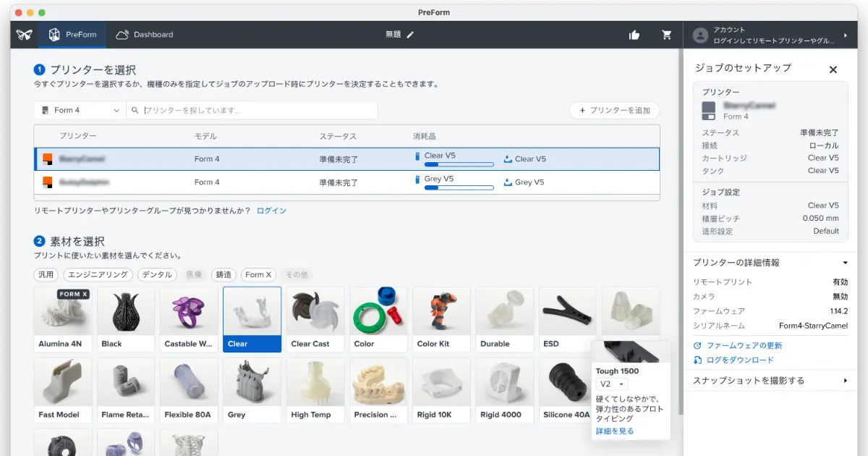Select the Rigid 10K material
Image resolution: width=868 pixels, height=456 pixels.
(442, 390)
